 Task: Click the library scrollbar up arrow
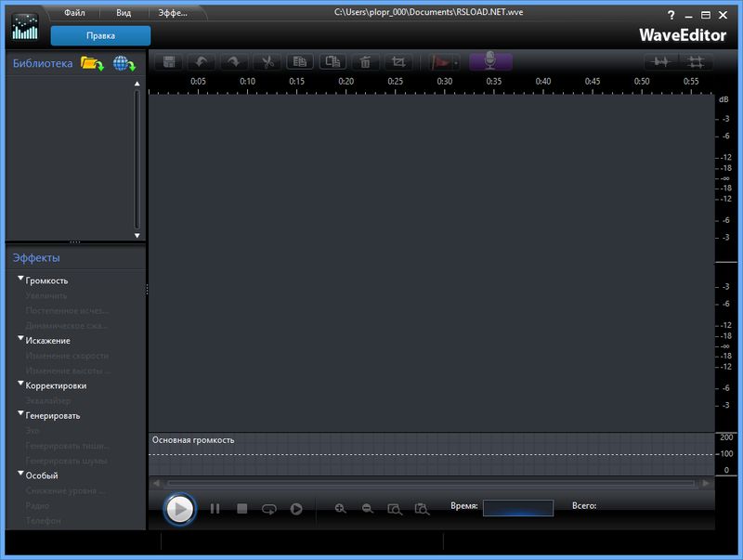tap(137, 84)
